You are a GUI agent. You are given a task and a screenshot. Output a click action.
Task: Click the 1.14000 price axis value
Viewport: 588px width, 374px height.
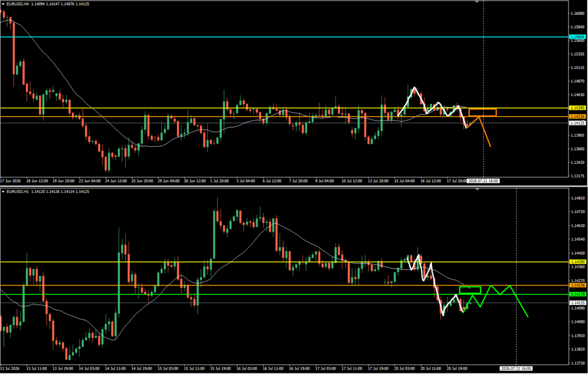click(x=578, y=322)
